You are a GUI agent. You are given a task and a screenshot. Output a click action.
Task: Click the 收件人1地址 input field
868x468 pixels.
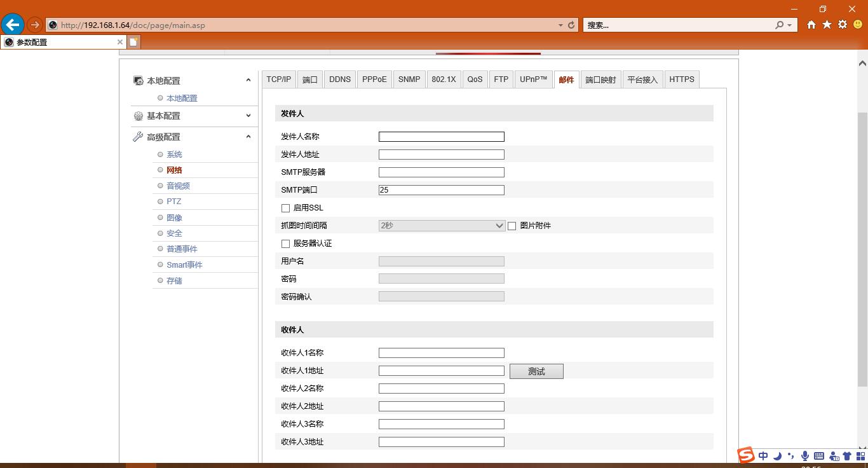pos(442,371)
